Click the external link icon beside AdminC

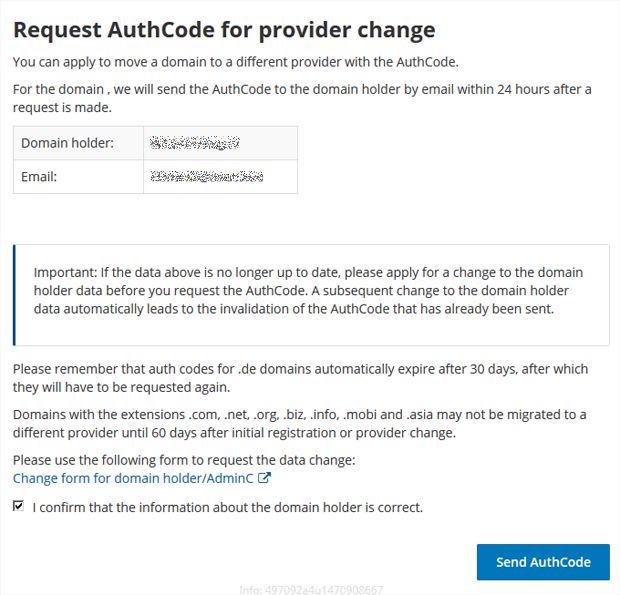point(264,478)
